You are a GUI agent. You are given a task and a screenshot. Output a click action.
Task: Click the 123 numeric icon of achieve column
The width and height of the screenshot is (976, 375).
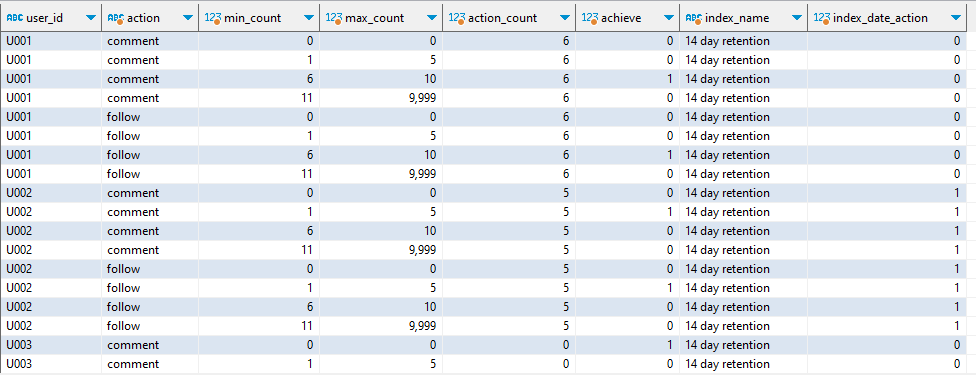[x=589, y=18]
